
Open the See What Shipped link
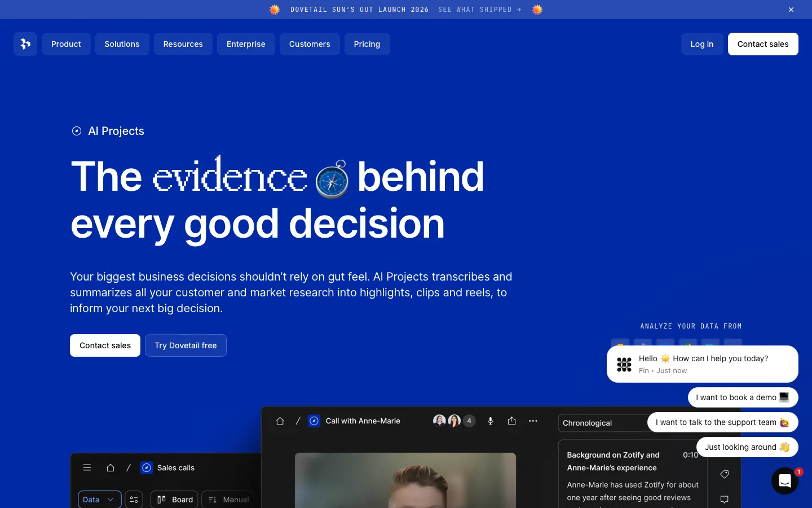pos(480,10)
